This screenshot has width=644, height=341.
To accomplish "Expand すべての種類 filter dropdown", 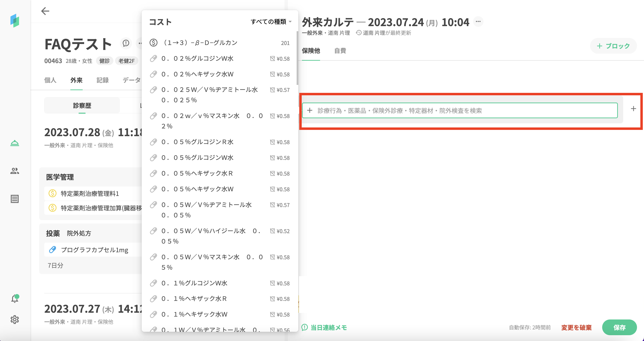I will 271,22.
